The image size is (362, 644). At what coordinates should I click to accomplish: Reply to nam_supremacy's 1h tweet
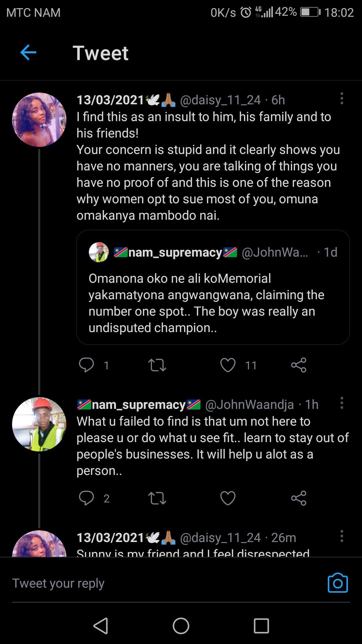pos(86,498)
